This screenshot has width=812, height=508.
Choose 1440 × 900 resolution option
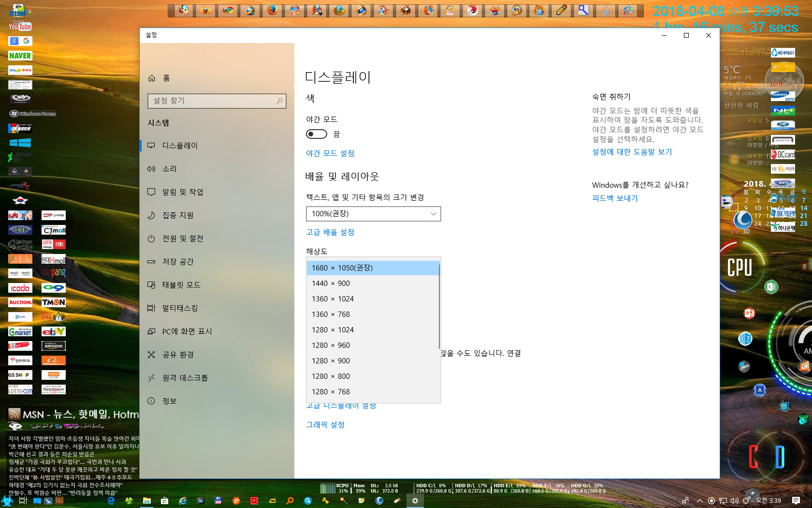[373, 284]
